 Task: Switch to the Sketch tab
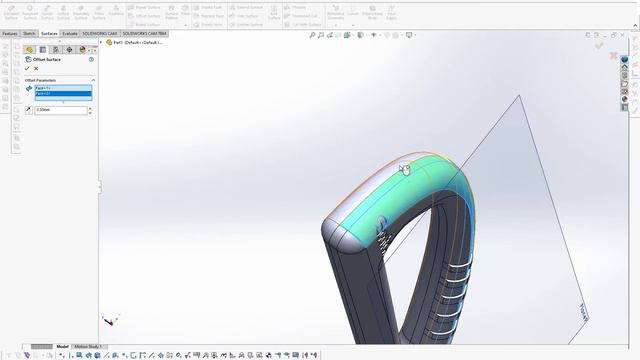[x=29, y=33]
